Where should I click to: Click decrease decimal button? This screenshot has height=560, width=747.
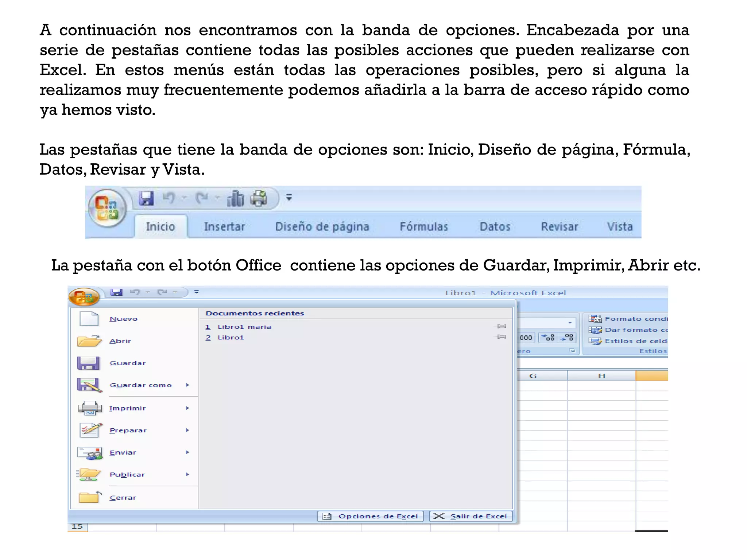coord(567,338)
